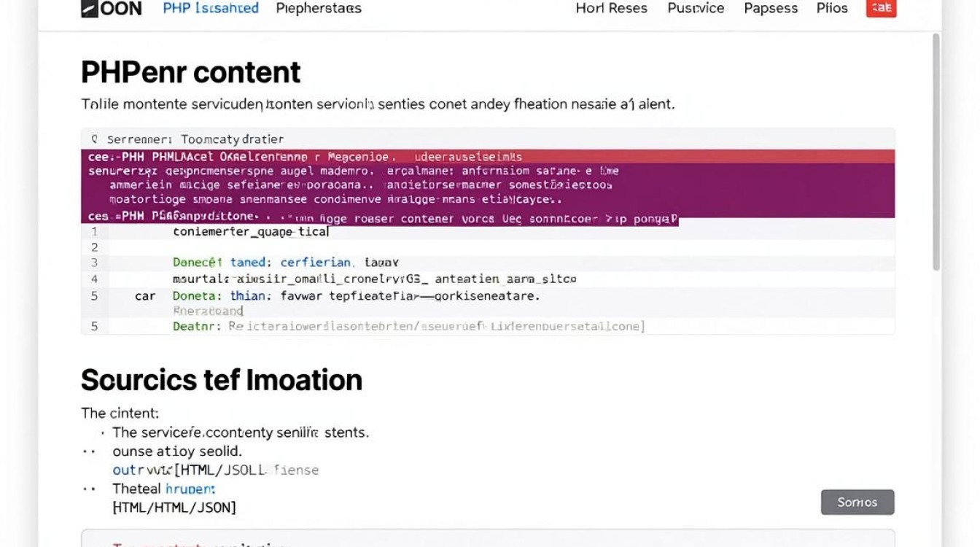Click the gray Sorros button
This screenshot has height=547, width=980.
pyautogui.click(x=857, y=502)
